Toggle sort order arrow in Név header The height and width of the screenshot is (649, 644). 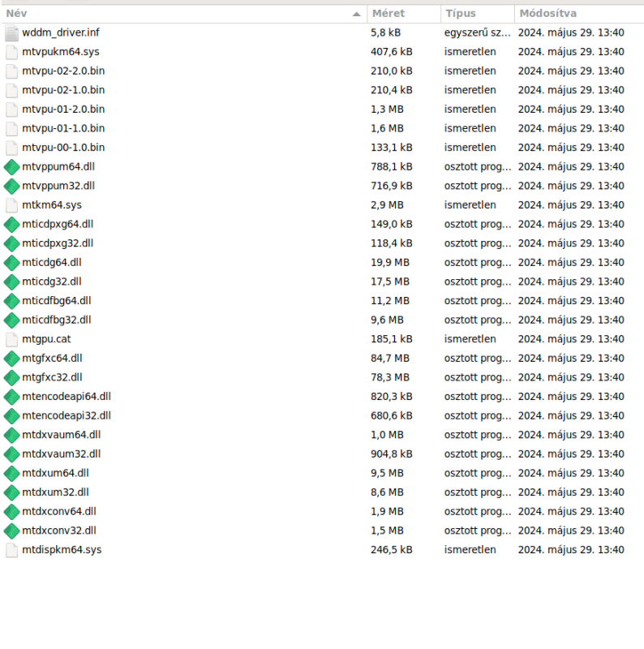tap(356, 14)
